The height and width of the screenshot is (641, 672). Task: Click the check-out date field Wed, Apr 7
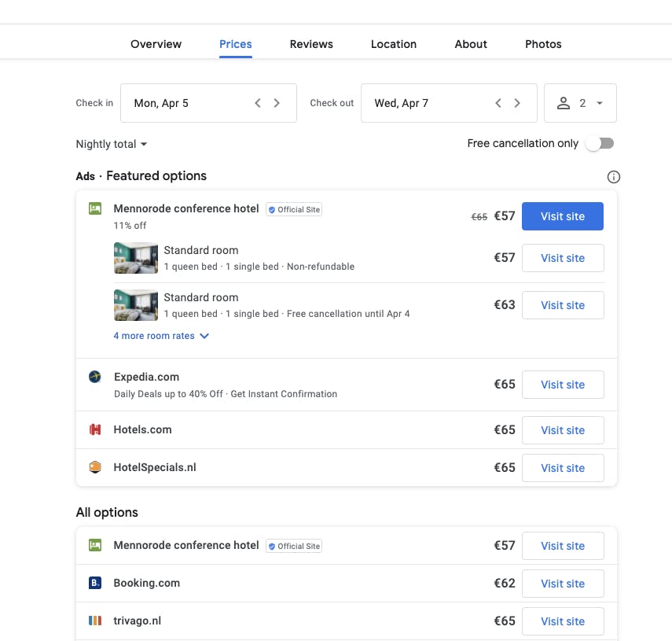pos(449,103)
